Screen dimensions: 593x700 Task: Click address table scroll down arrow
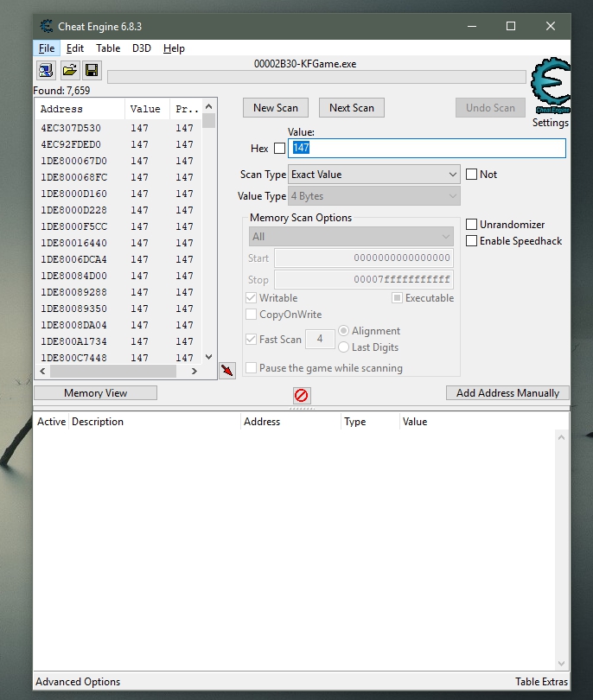click(x=562, y=664)
